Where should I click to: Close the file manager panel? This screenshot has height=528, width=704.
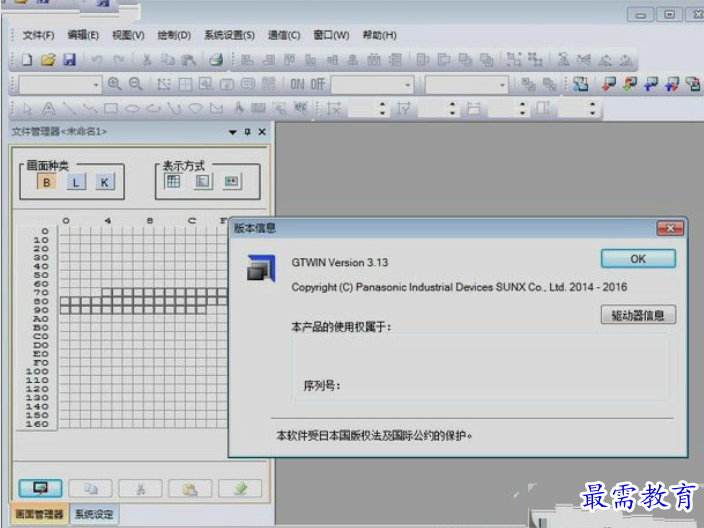262,132
